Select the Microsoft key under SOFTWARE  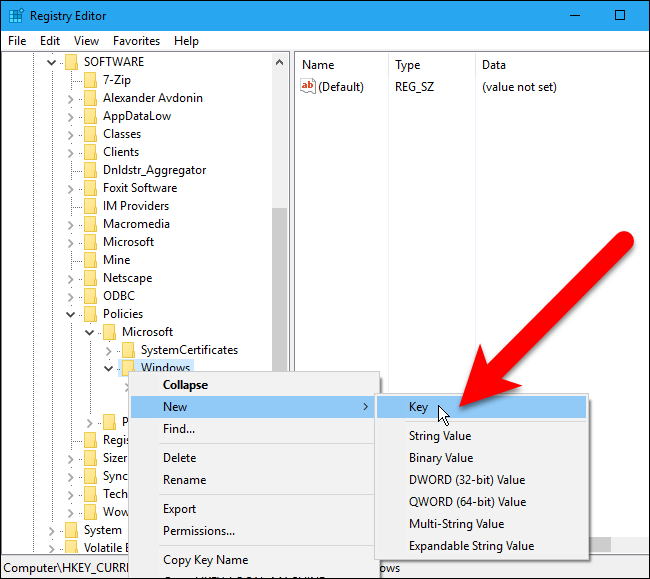click(128, 242)
